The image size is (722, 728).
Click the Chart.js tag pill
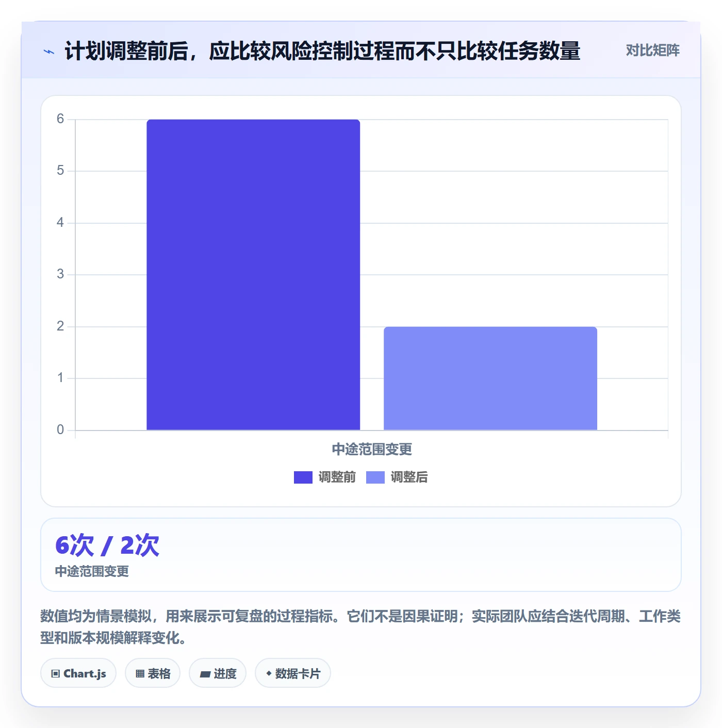pyautogui.click(x=78, y=673)
